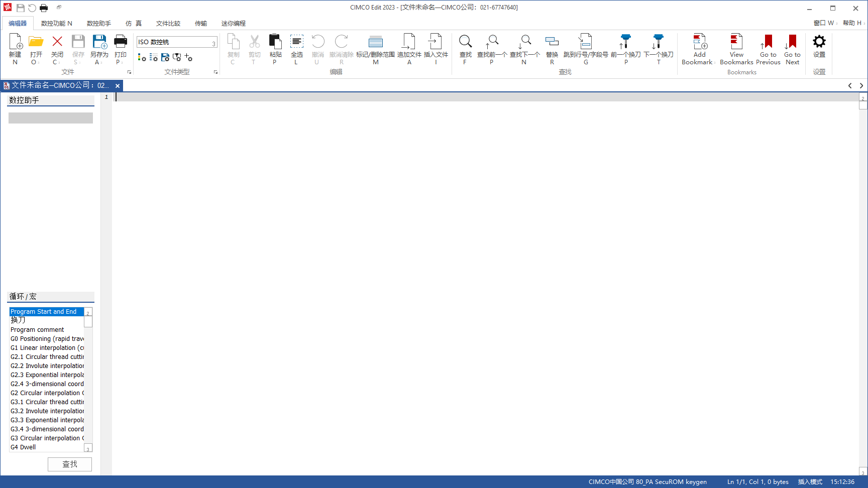View Bookmarks list
Viewport: 868px width, 488px height.
tap(736, 49)
